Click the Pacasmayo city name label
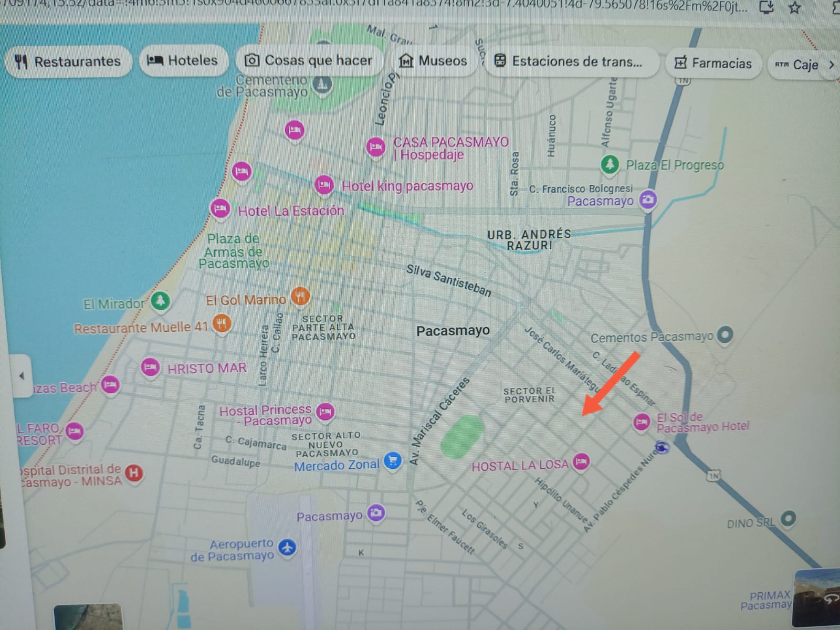This screenshot has width=840, height=630. [x=453, y=331]
